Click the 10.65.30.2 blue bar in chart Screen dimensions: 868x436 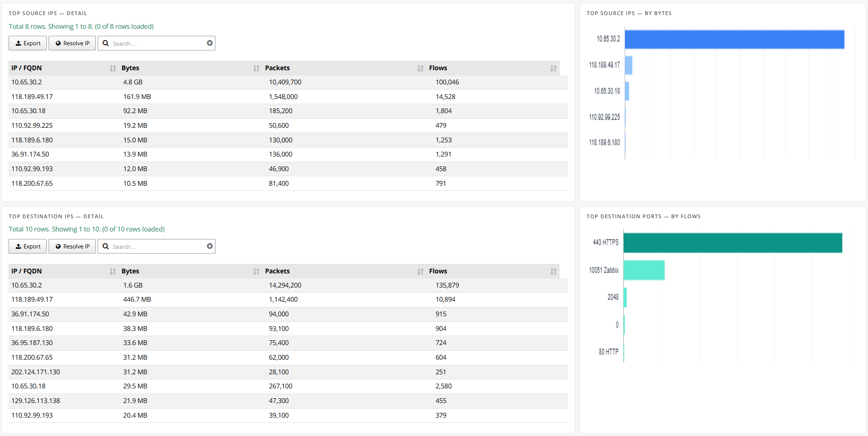(734, 39)
